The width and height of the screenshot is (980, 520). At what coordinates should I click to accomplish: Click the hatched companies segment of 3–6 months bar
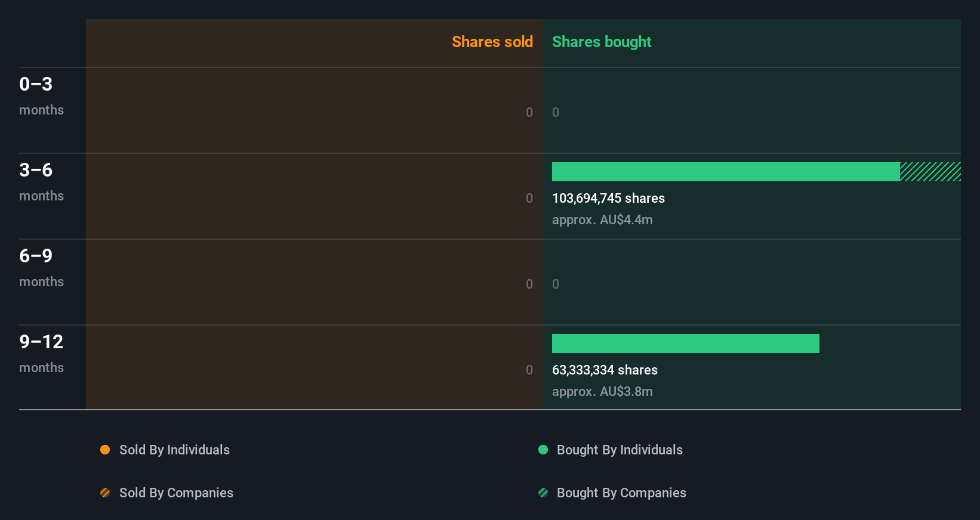pyautogui.click(x=930, y=172)
